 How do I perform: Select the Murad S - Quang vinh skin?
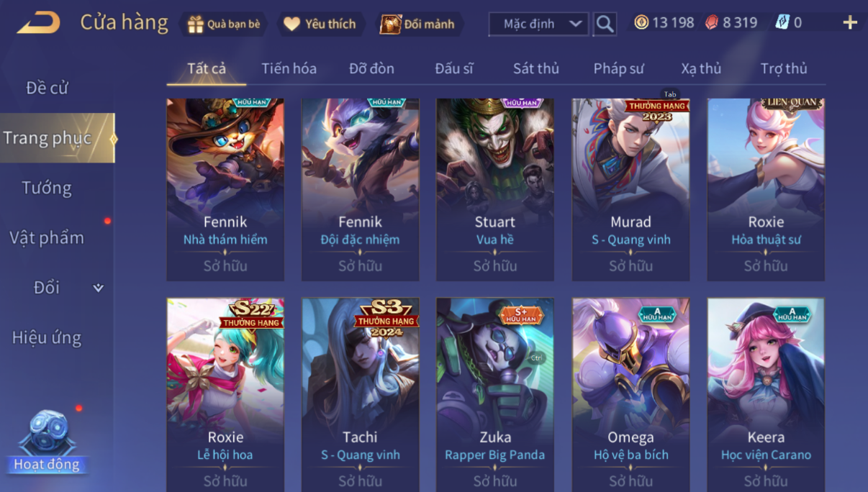coord(630,189)
